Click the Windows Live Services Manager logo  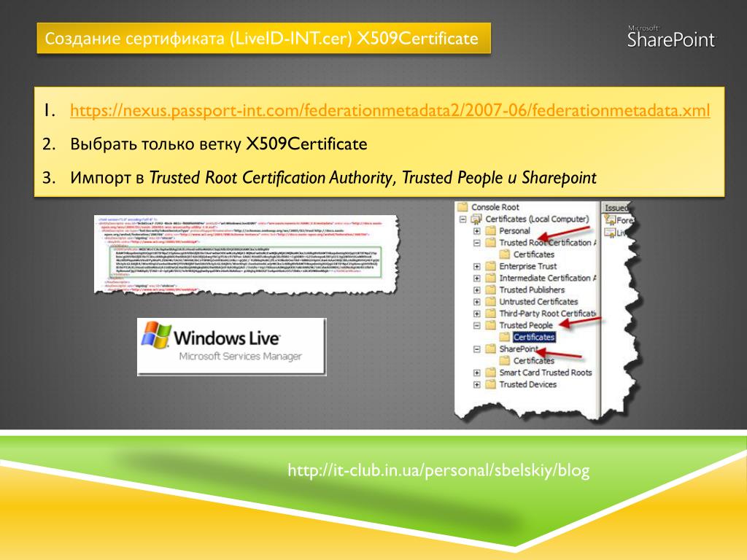231,346
